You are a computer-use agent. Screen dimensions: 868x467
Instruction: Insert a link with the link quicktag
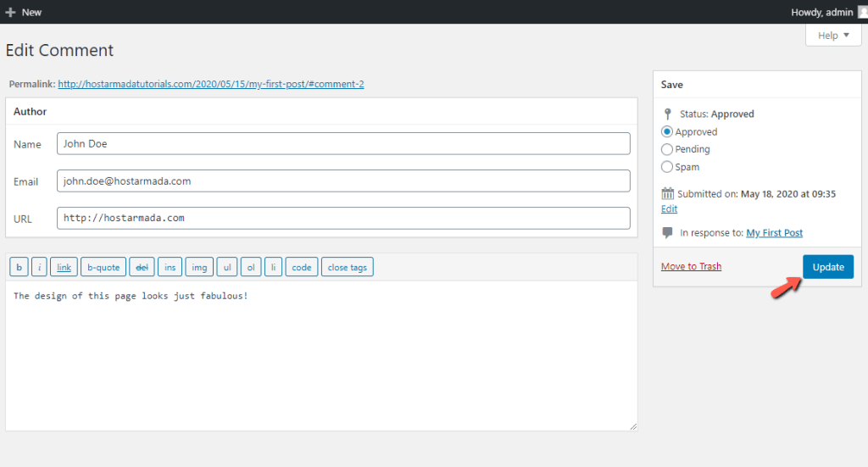point(64,267)
